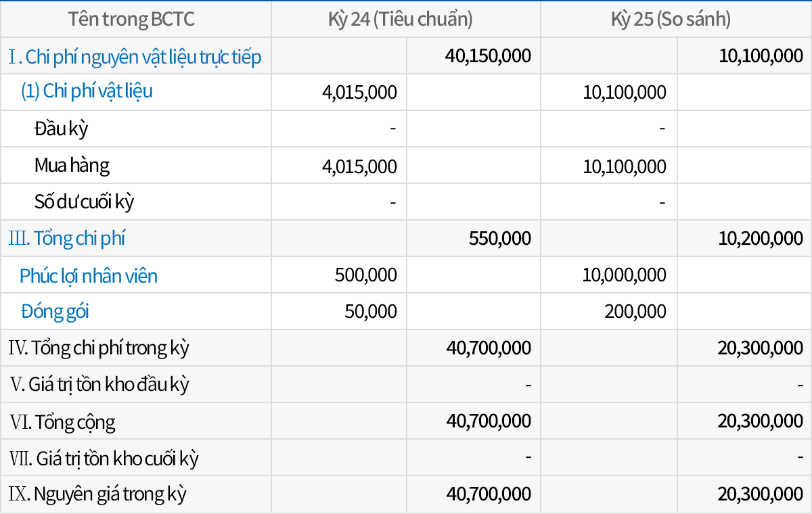Open the 'I. Chi phí nguyên vật liệu trực tiếp' link

(x=135, y=57)
